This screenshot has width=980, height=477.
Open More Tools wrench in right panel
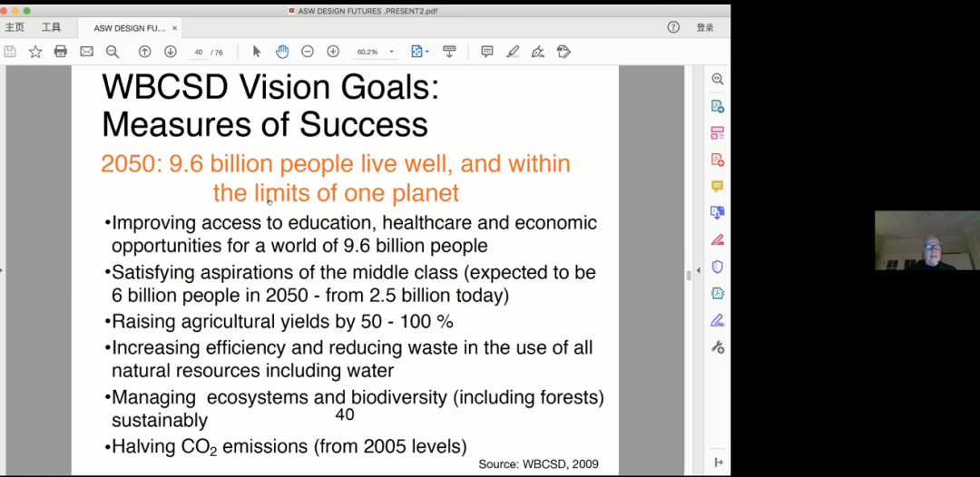(718, 346)
